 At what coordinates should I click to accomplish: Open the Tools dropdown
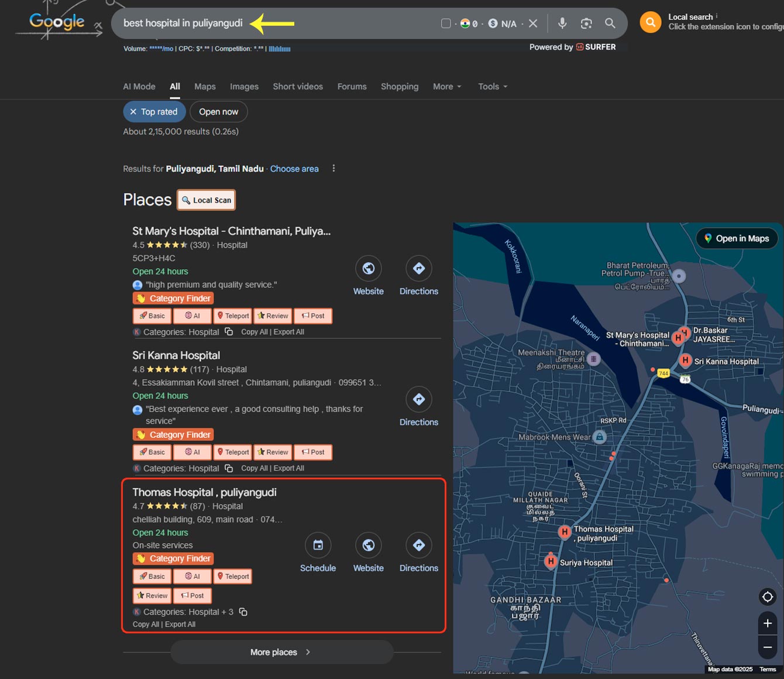493,87
